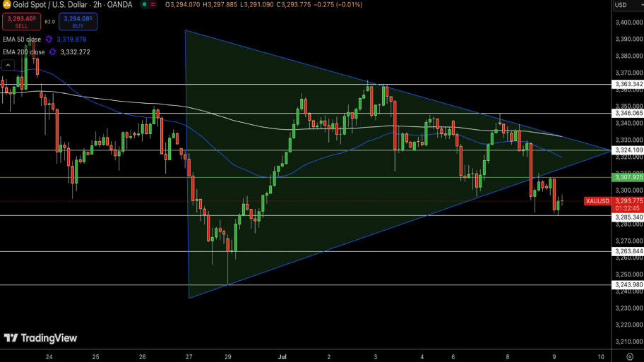
Task: Click the current price tag 3,293.775
Action: [628, 201]
